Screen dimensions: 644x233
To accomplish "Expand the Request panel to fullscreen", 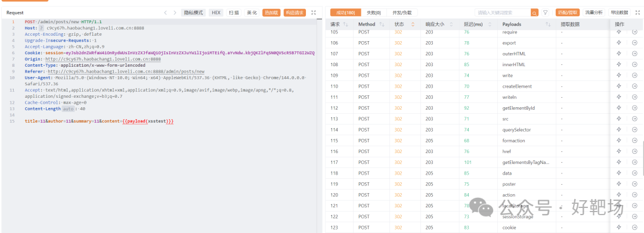I will point(314,13).
